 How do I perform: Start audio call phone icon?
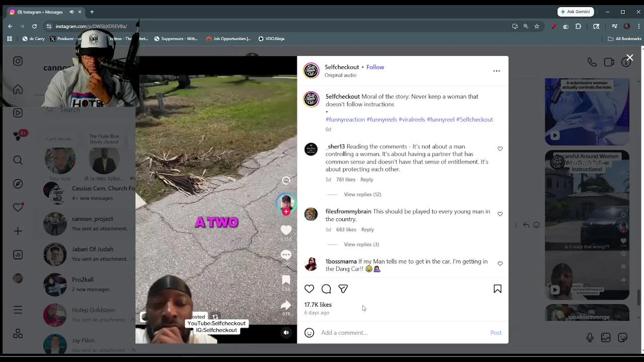(592, 62)
